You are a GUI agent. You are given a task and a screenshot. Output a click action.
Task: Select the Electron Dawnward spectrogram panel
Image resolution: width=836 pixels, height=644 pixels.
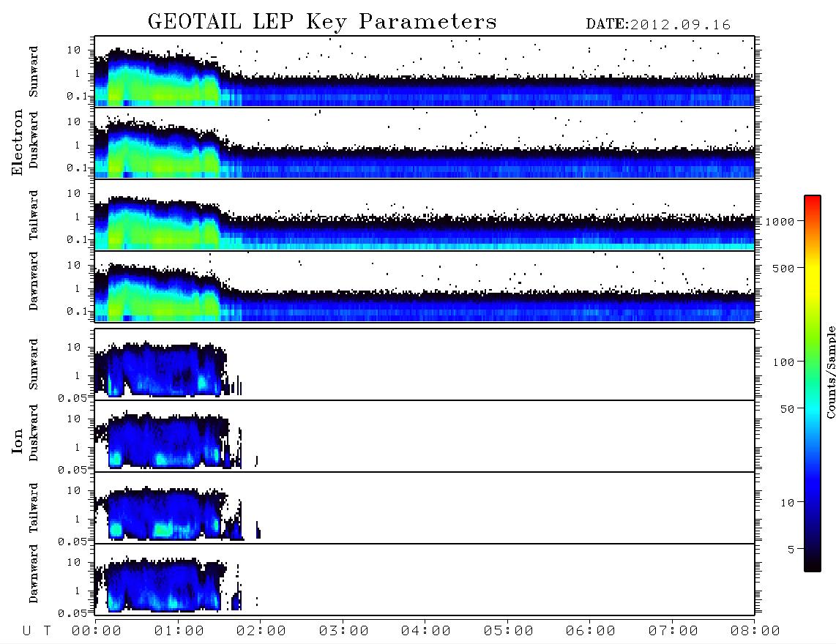pyautogui.click(x=425, y=286)
